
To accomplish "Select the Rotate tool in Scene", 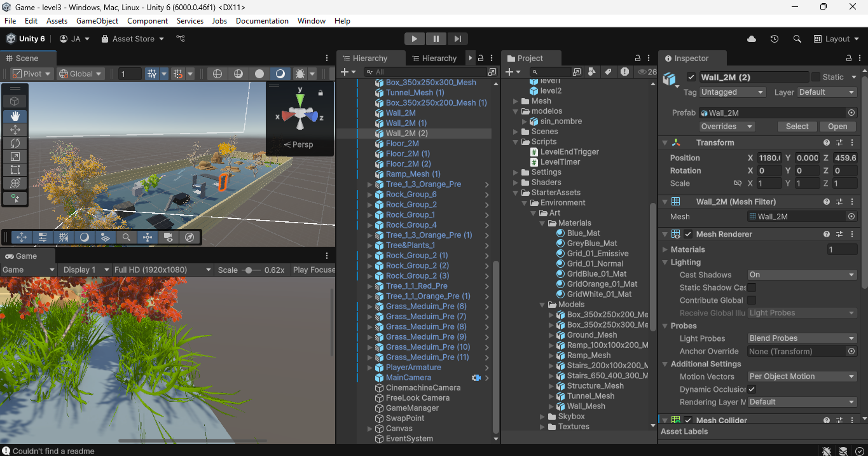I will click(15, 143).
